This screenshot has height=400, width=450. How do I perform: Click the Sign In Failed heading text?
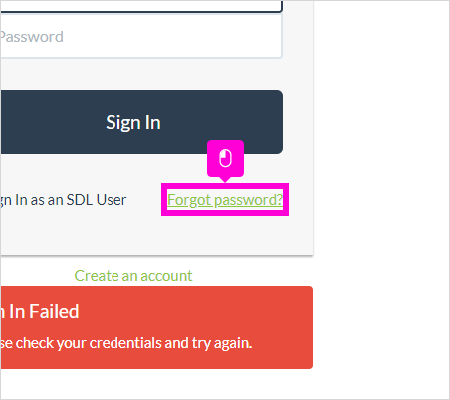pos(39,311)
